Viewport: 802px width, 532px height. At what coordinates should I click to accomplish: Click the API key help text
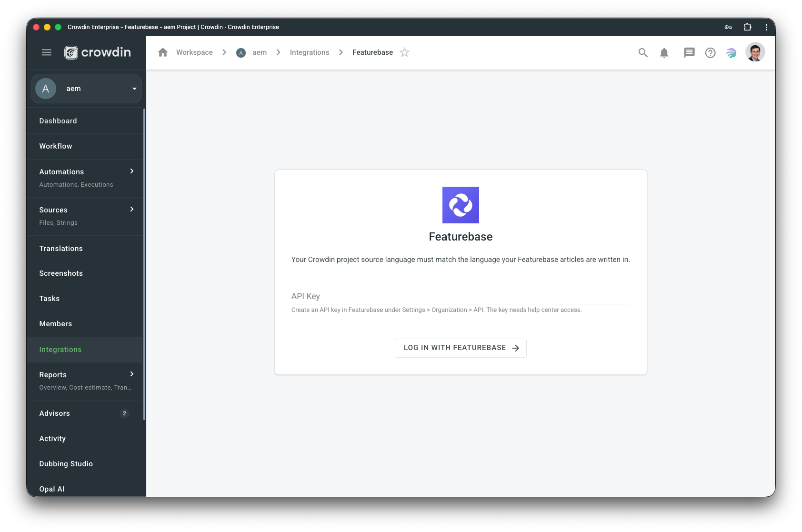(x=436, y=310)
